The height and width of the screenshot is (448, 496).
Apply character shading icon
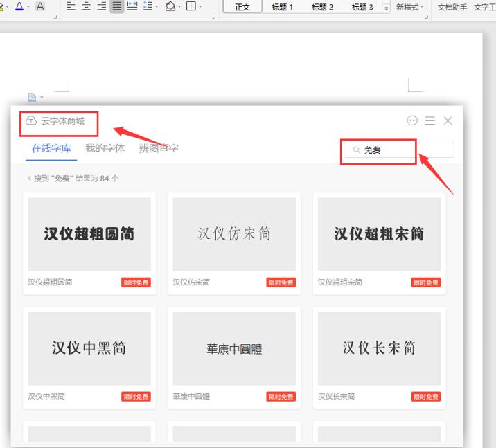coord(40,6)
